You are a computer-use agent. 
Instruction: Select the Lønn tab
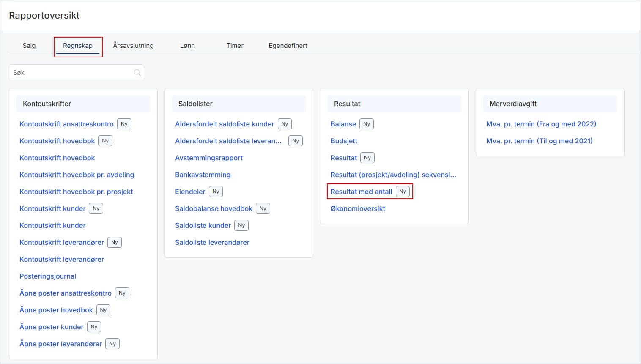pyautogui.click(x=187, y=46)
